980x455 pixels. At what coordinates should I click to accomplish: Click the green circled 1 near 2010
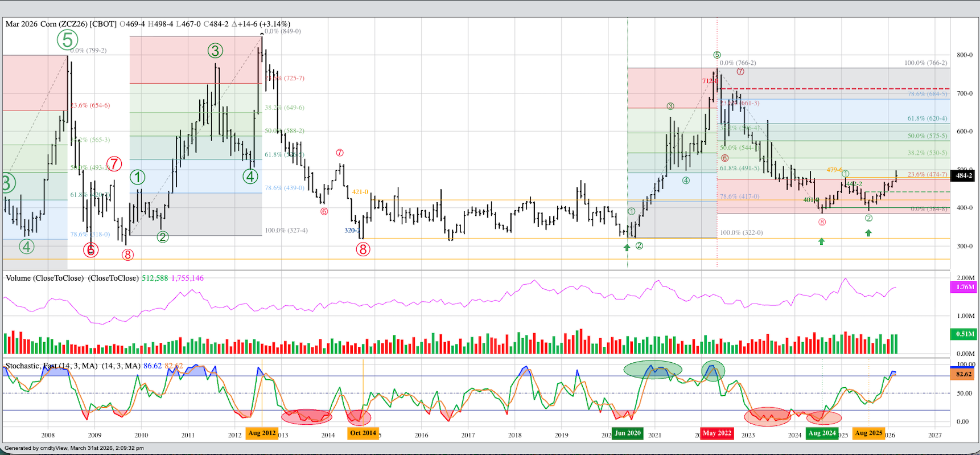tap(138, 177)
